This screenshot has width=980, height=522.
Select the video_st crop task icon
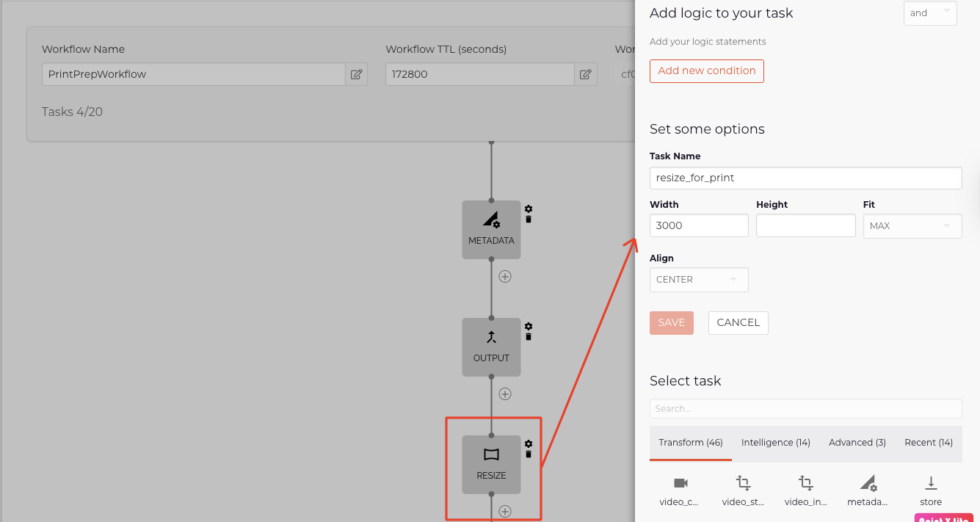(x=742, y=485)
